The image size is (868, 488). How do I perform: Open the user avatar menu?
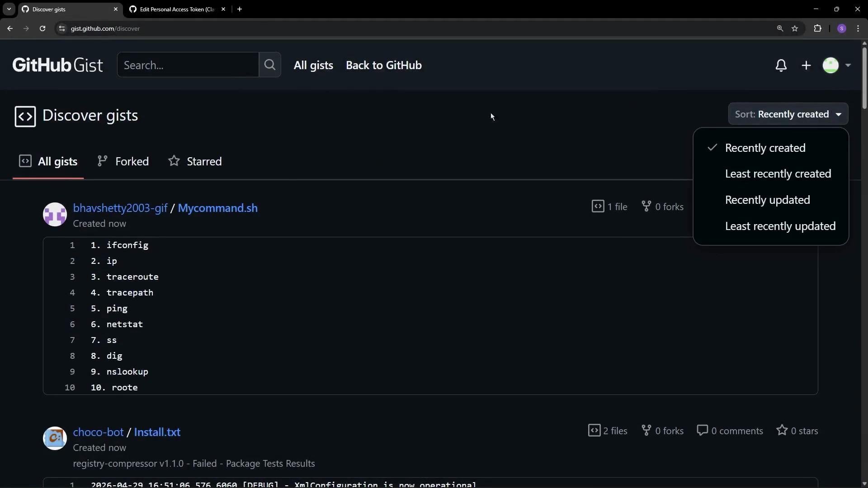coord(836,66)
